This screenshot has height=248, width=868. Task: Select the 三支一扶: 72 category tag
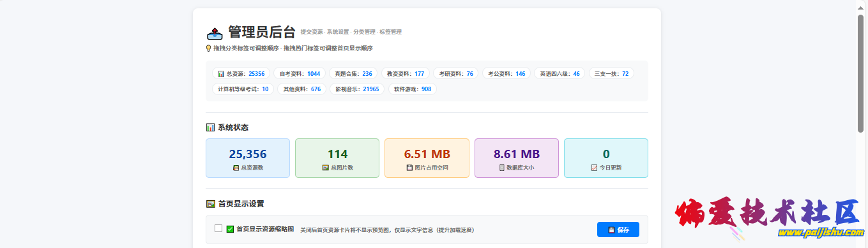(611, 73)
